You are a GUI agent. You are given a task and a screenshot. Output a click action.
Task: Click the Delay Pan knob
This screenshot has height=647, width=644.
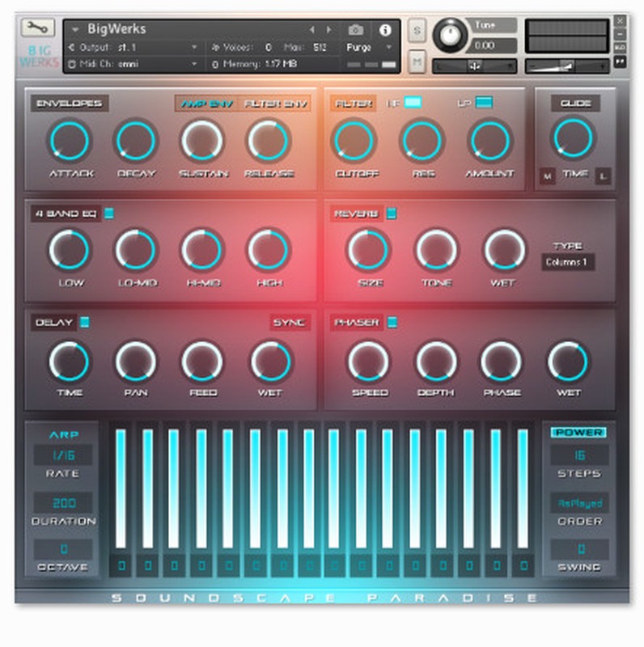(x=136, y=362)
